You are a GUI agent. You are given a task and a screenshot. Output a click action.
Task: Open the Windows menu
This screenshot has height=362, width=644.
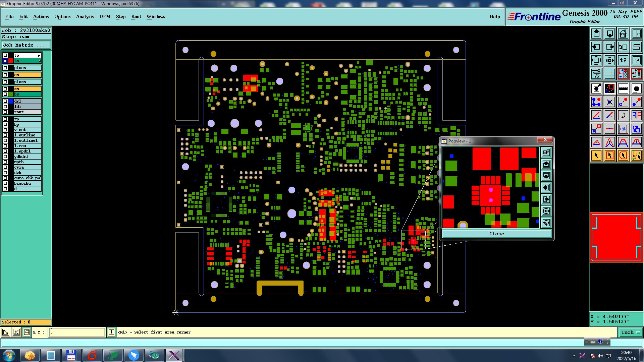click(156, 16)
